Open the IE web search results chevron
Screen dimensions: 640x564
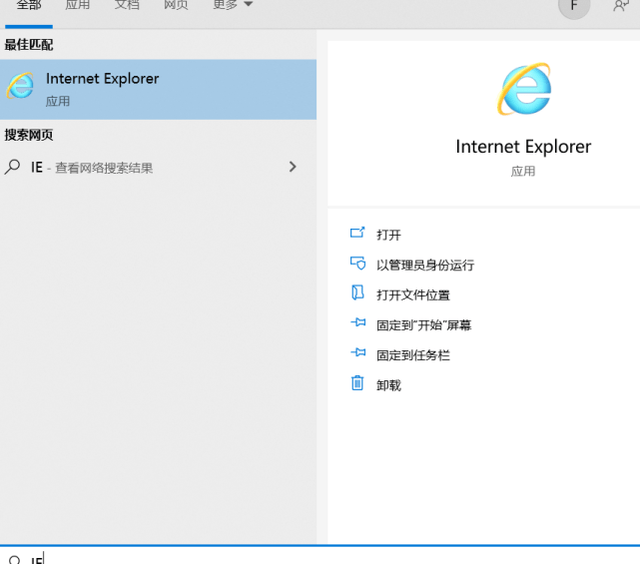pos(292,167)
